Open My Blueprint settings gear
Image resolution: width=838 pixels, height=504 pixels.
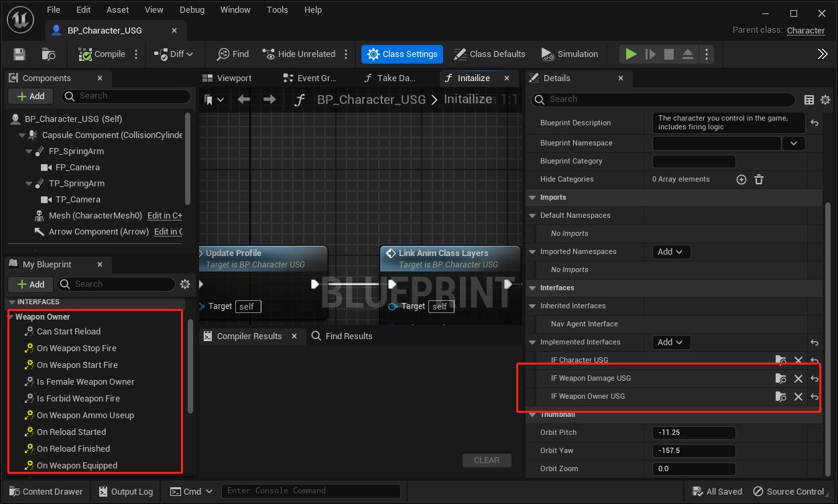click(x=185, y=284)
